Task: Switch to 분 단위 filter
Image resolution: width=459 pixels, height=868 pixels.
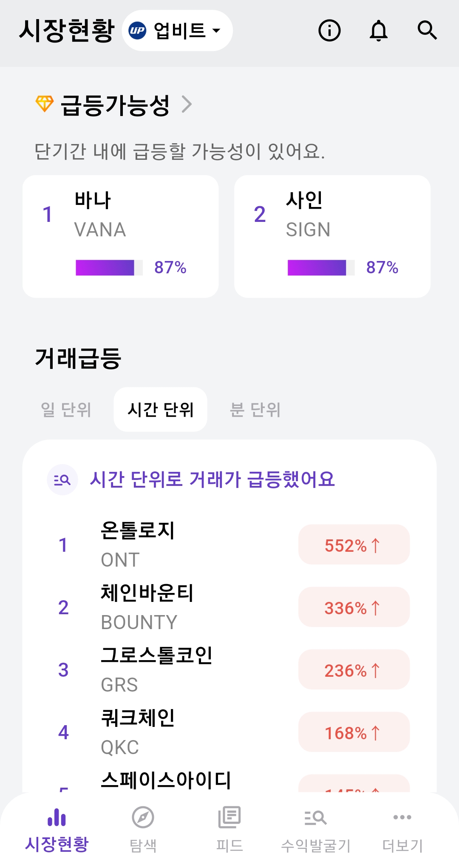Action: click(255, 410)
